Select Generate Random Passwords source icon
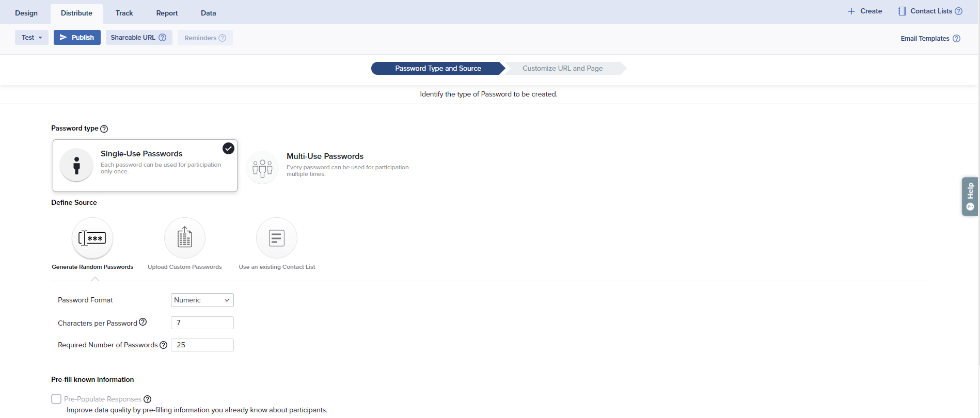Screen dimensions: 980x418 [x=92, y=238]
